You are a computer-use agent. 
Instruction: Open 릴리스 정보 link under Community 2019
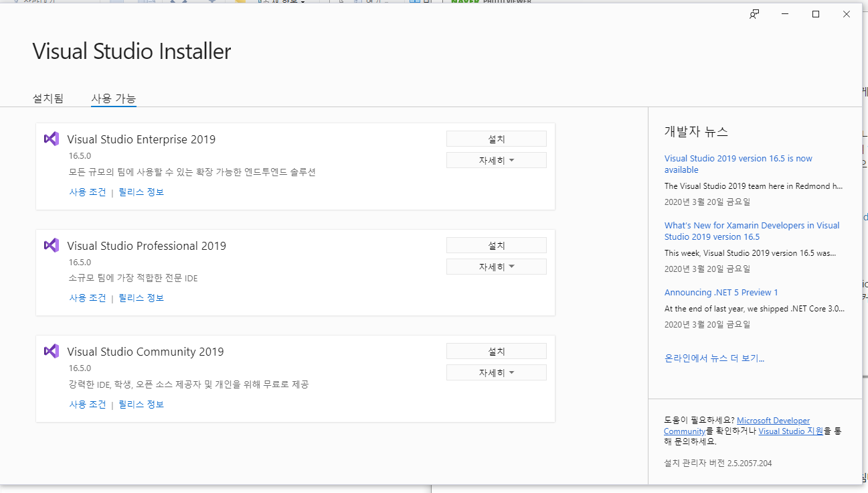coord(141,405)
